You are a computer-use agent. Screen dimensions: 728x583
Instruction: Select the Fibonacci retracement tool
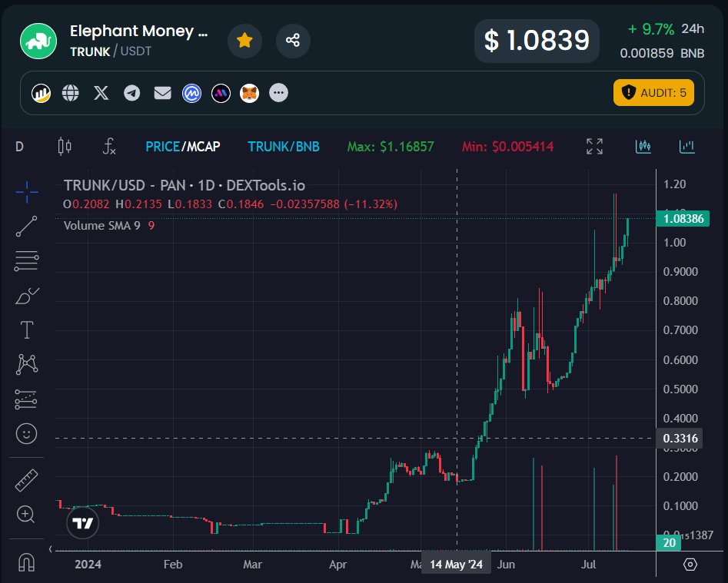26,260
